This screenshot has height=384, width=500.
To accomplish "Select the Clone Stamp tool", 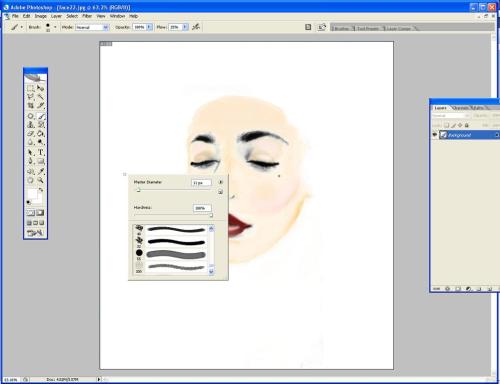I will click(x=30, y=125).
